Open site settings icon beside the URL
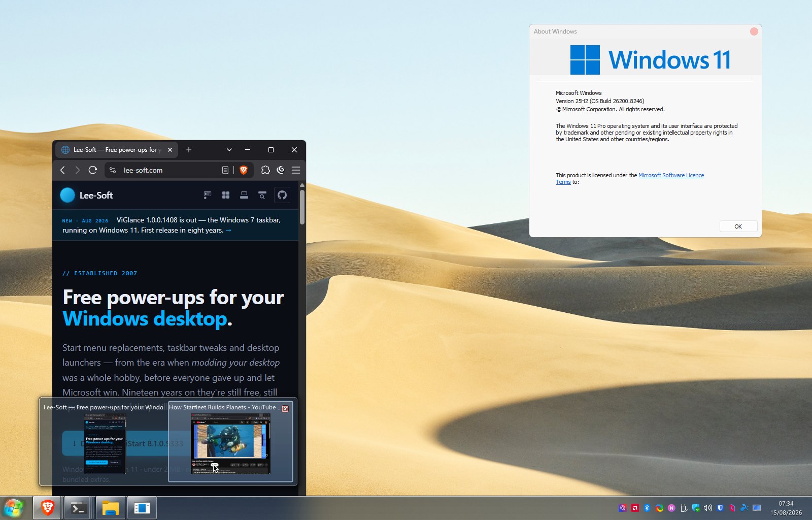The image size is (812, 520). pyautogui.click(x=113, y=170)
